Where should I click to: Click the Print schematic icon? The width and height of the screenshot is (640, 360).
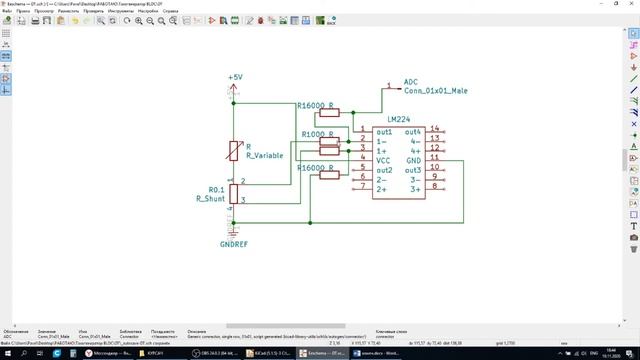pyautogui.click(x=35, y=20)
